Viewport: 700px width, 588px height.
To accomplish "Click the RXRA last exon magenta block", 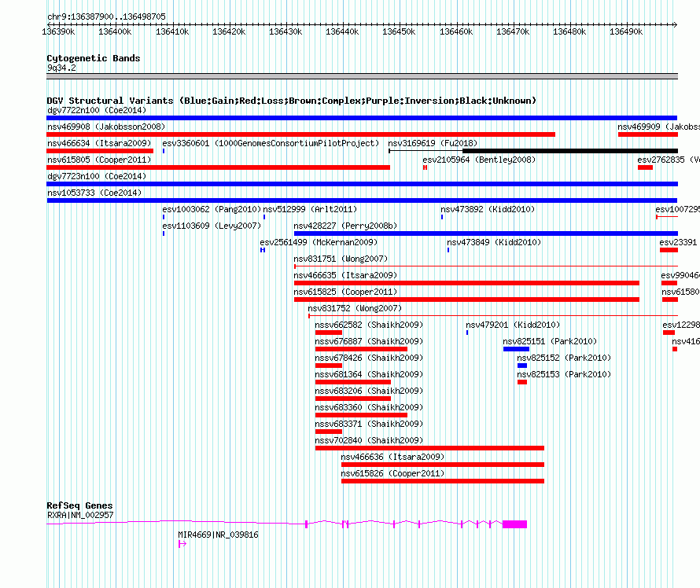I will (514, 524).
